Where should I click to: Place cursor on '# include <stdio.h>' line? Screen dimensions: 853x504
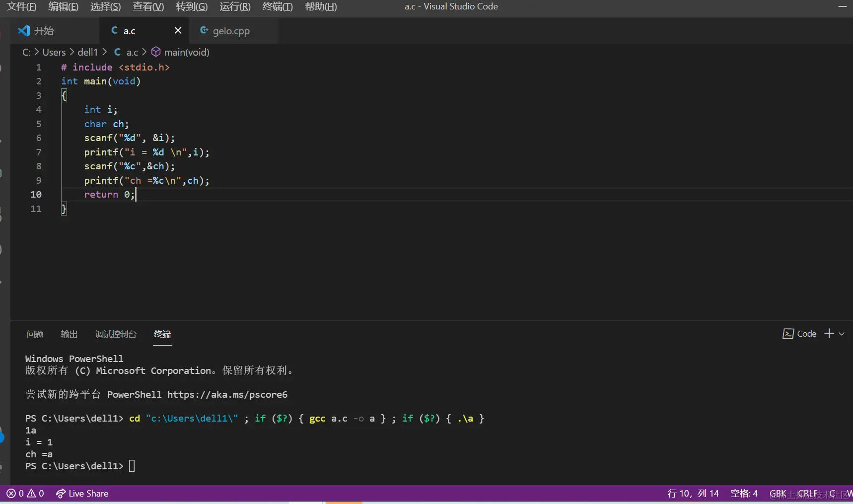115,67
